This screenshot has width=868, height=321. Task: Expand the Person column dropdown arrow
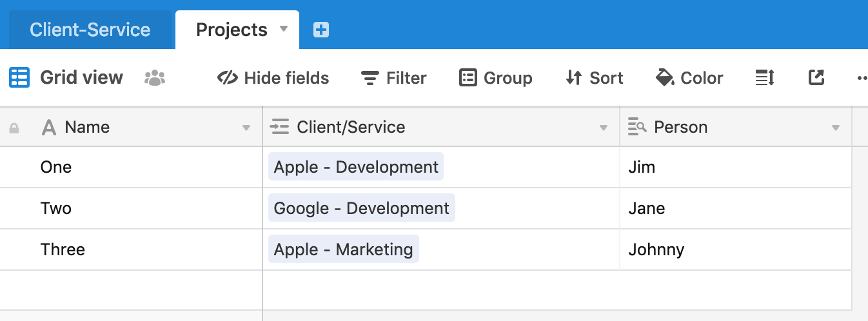[x=836, y=128]
